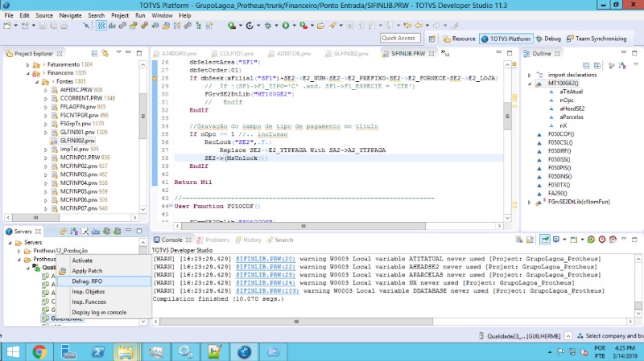Click the Back navigation arrow in the toolbar
The width and height of the screenshot is (644, 361).
point(419,26)
